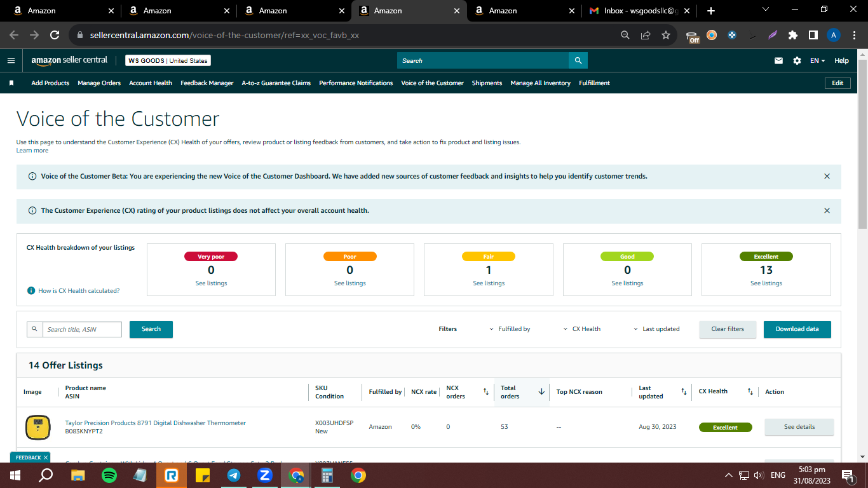Go to Manage Orders
This screenshot has height=488, width=868.
click(x=99, y=83)
